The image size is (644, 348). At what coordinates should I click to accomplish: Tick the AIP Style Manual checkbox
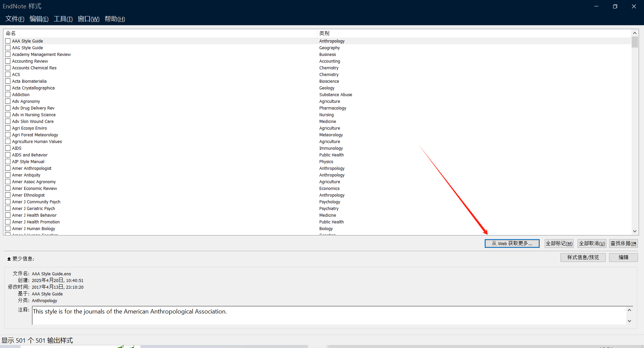(x=8, y=161)
